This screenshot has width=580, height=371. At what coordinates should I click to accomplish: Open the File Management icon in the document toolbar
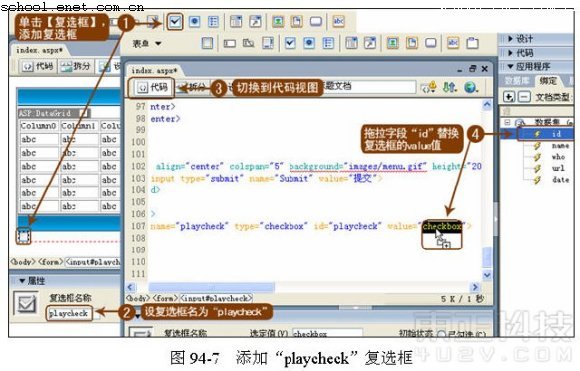pos(449,88)
